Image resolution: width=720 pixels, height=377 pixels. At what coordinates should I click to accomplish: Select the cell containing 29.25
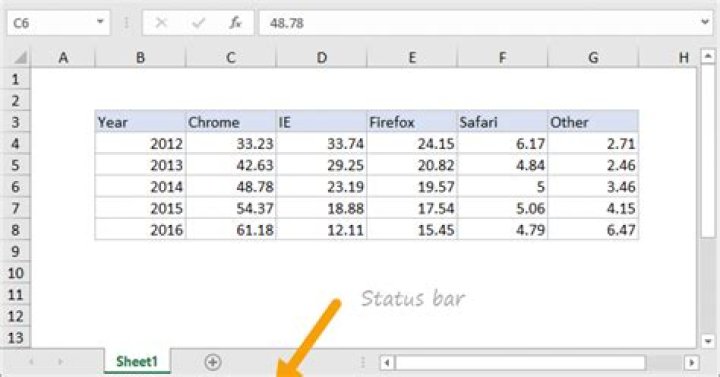(x=321, y=165)
